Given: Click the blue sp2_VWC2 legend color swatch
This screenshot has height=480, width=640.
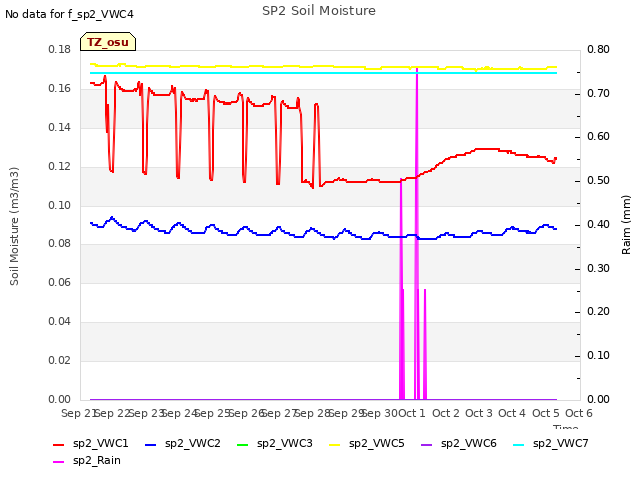Looking at the screenshot, I should [151, 444].
